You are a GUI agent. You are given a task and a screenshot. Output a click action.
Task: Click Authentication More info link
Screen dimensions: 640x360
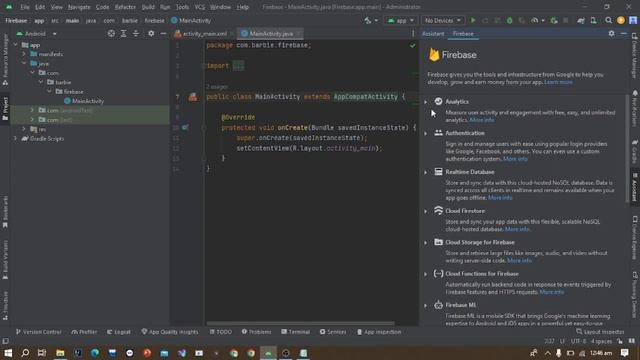coord(515,159)
